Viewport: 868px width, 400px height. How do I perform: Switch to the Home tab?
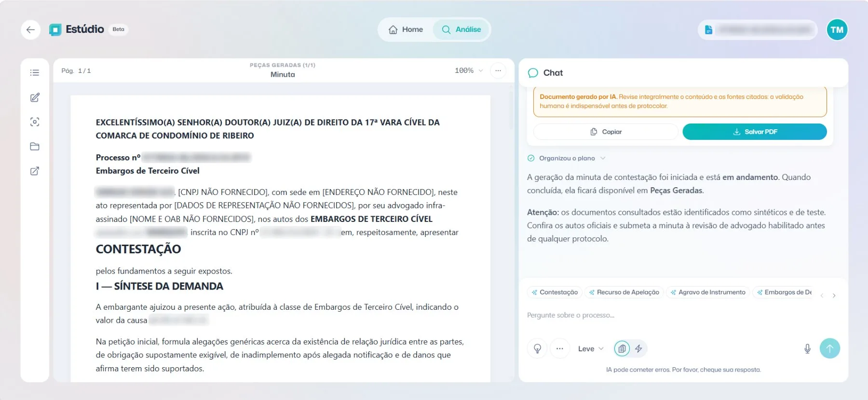pyautogui.click(x=406, y=29)
